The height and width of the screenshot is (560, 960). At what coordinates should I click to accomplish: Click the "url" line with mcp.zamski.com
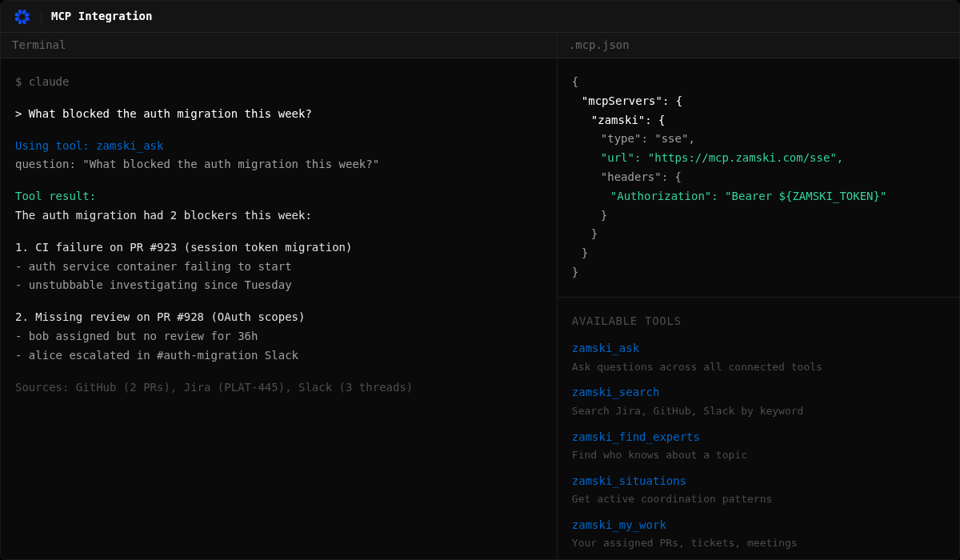pyautogui.click(x=722, y=158)
